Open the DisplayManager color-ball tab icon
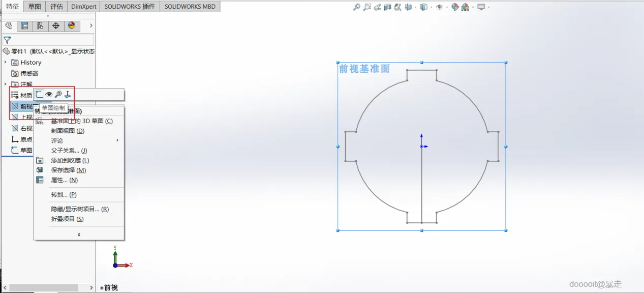The width and height of the screenshot is (644, 293). click(71, 26)
